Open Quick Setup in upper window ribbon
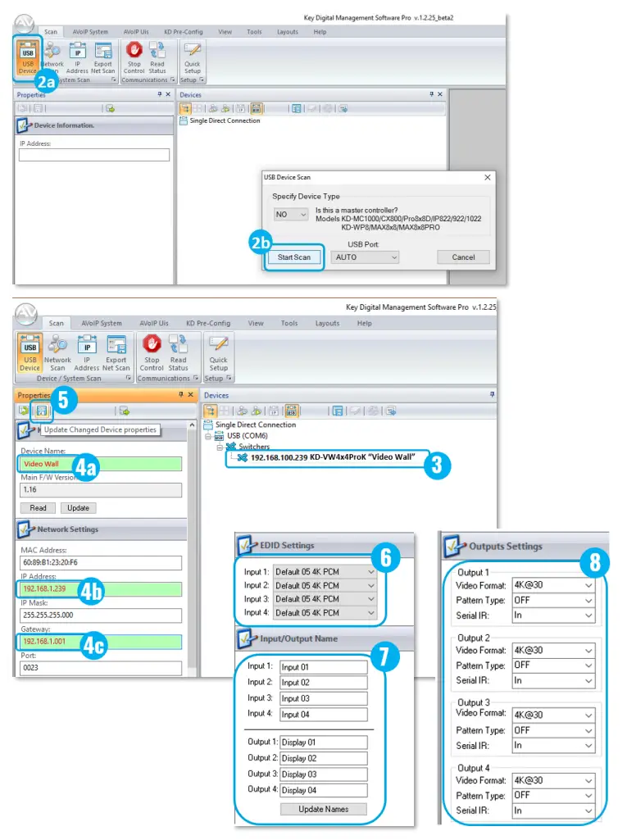The height and width of the screenshot is (840, 627). coord(193,58)
